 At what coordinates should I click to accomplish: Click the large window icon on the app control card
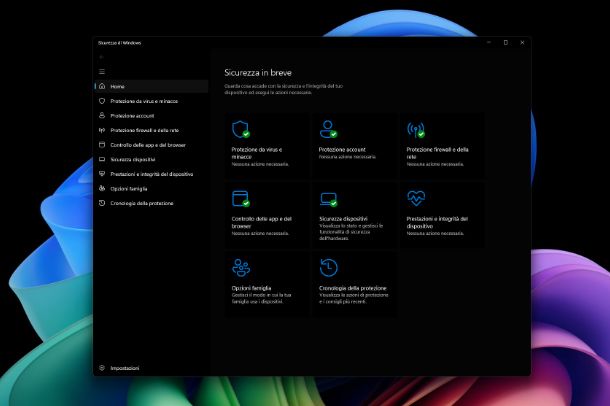[x=241, y=198]
